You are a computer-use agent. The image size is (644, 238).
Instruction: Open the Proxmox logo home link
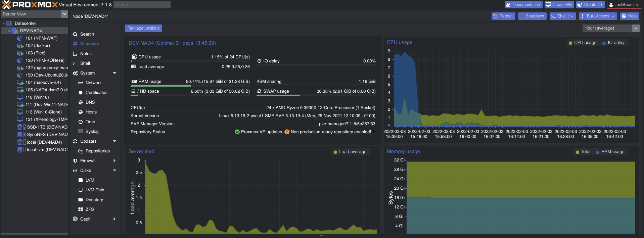point(30,5)
